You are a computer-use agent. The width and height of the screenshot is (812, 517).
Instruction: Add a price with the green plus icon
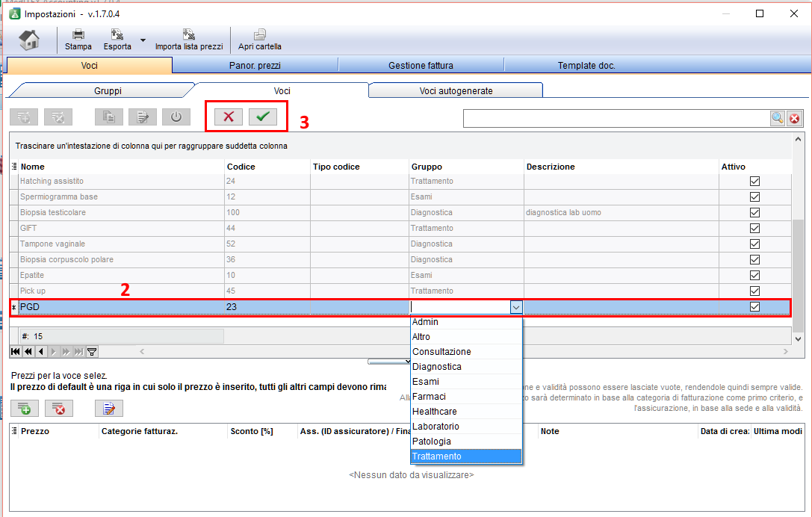click(25, 409)
